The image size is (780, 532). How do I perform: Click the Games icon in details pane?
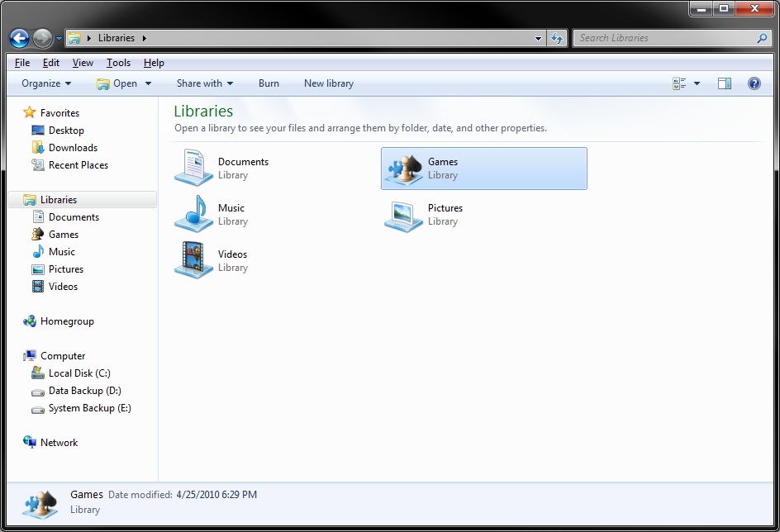[40, 504]
